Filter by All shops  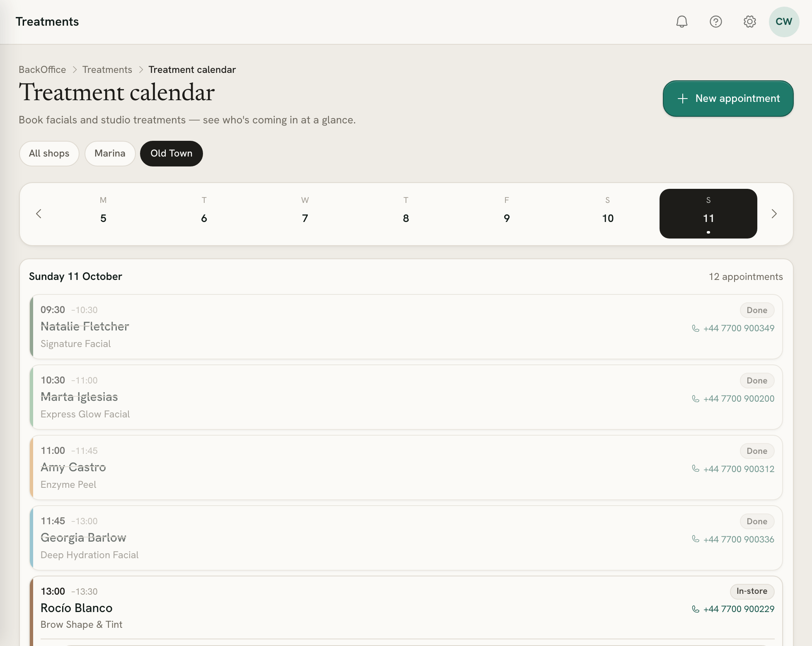(x=49, y=154)
